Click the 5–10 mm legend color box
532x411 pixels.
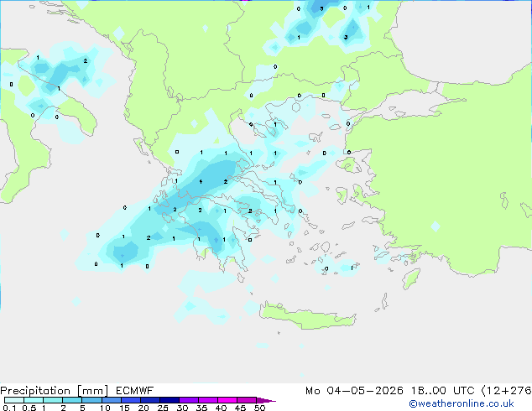pos(91,400)
